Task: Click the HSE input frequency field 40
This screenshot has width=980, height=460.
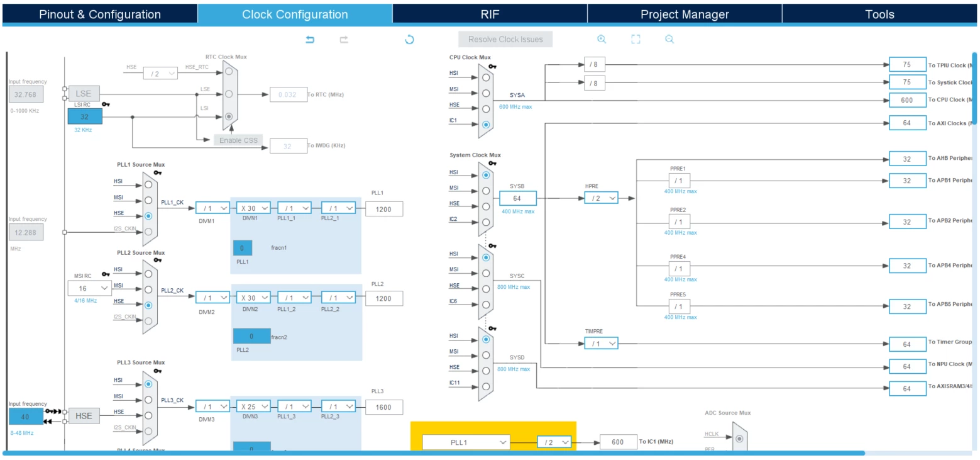Action: tap(26, 417)
